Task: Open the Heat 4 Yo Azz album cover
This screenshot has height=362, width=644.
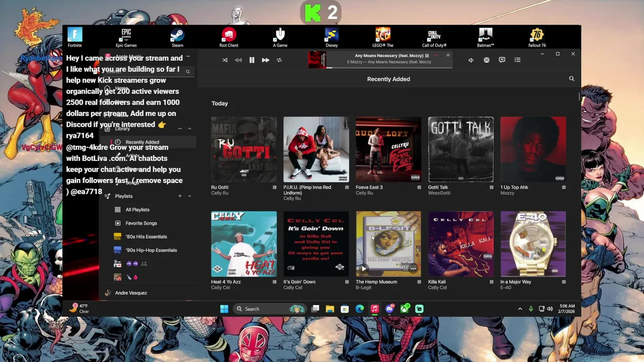Action: click(244, 244)
